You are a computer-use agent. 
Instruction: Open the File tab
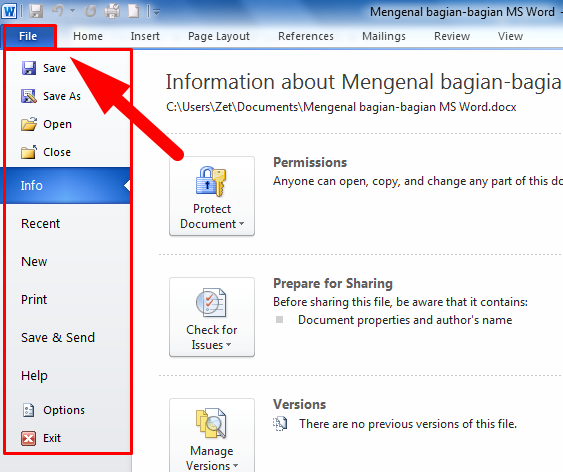click(x=28, y=36)
